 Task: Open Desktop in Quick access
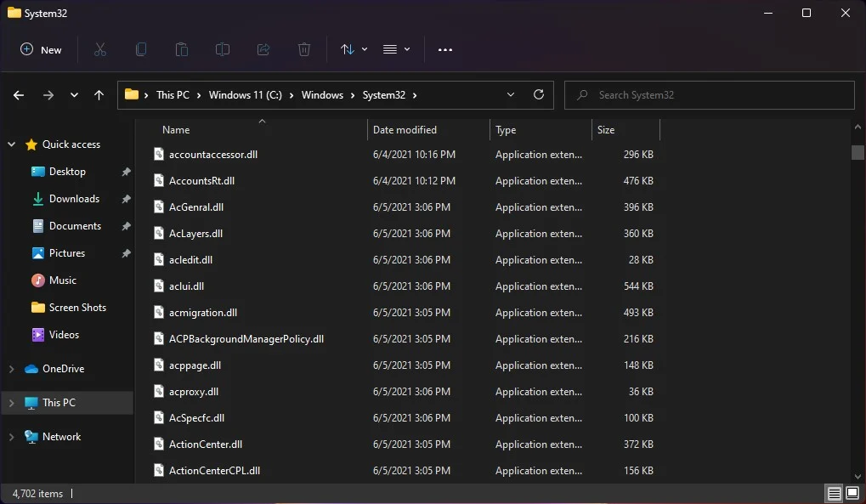67,172
